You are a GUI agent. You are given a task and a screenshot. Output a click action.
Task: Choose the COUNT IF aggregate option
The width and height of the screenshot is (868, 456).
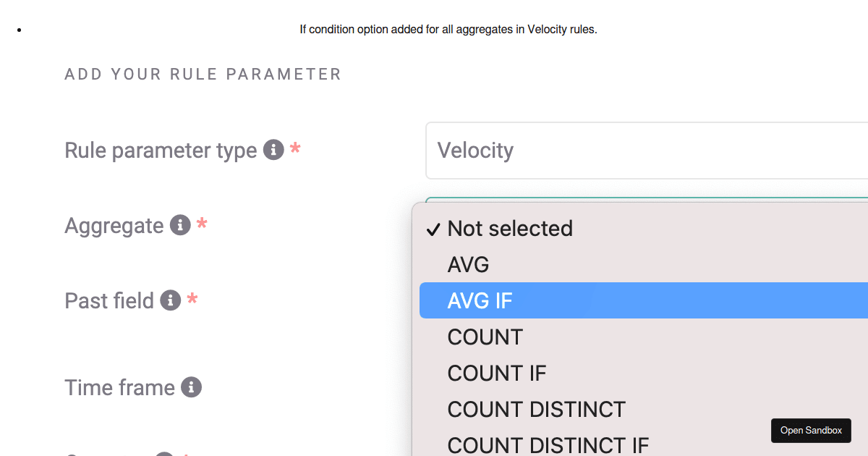(497, 373)
